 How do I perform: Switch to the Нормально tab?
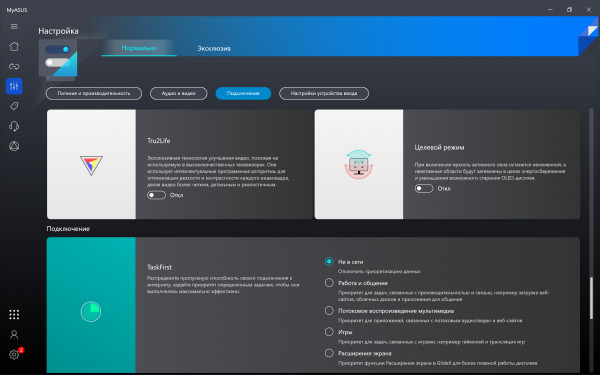click(139, 48)
